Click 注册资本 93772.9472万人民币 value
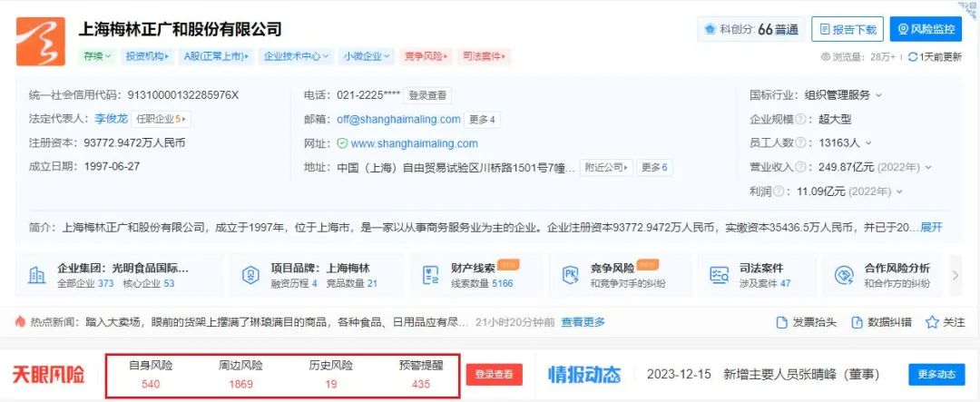Screen dimensions: 980x402 pyautogui.click(x=134, y=142)
